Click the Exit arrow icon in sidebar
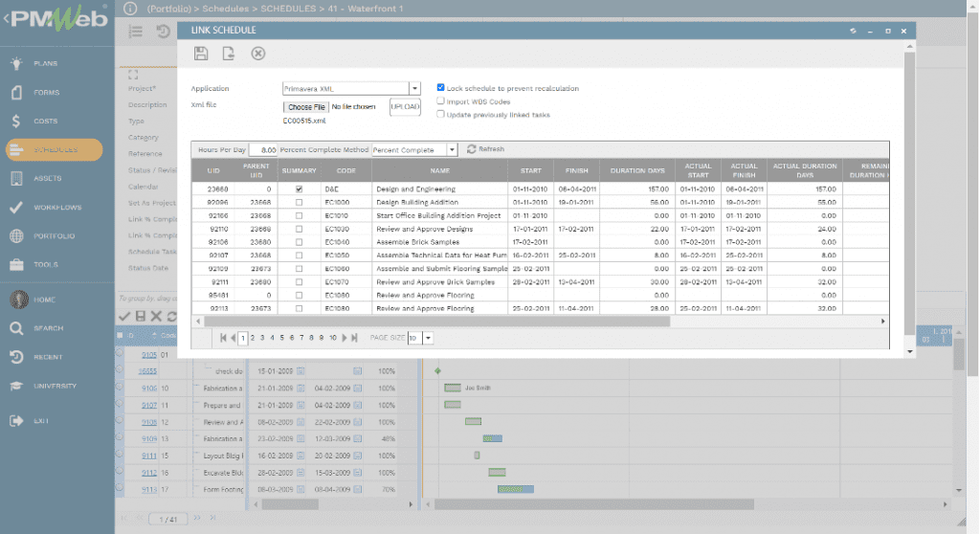This screenshot has height=534, width=980. coord(17,421)
